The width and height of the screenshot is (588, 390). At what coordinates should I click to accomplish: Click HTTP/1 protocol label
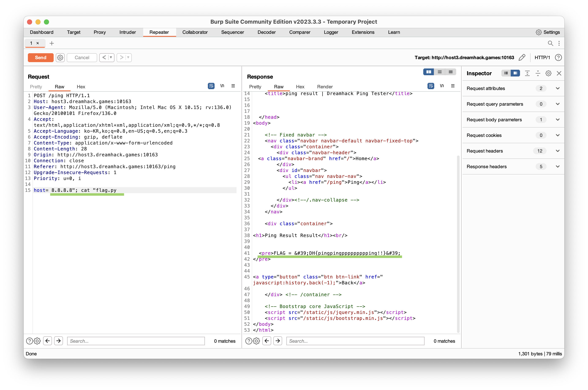pos(542,57)
